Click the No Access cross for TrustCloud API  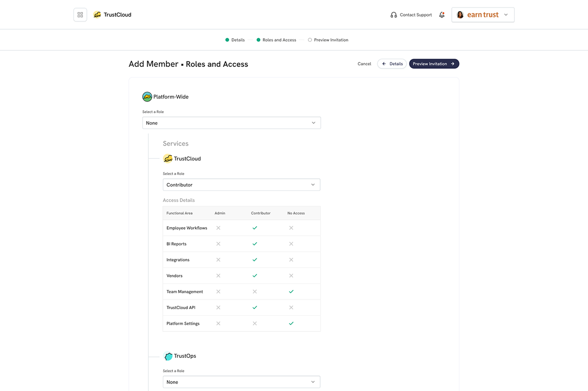[291, 308]
